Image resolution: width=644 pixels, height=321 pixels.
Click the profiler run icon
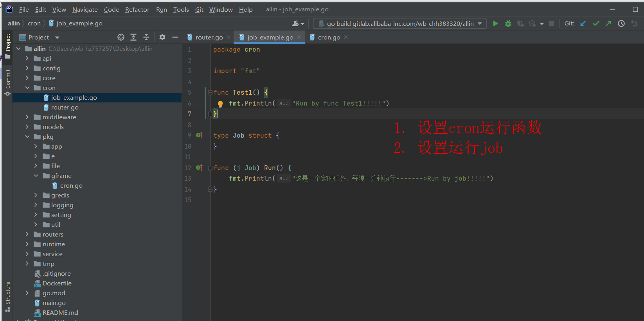pyautogui.click(x=532, y=23)
